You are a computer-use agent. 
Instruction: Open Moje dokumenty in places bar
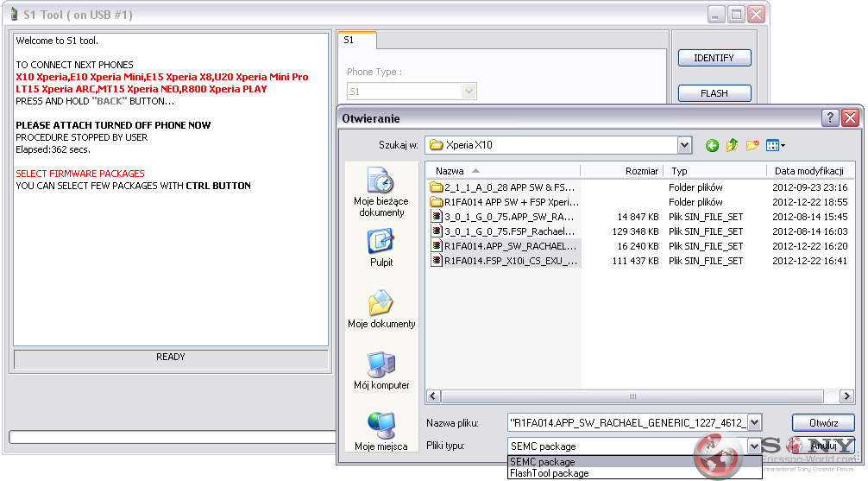(x=381, y=309)
